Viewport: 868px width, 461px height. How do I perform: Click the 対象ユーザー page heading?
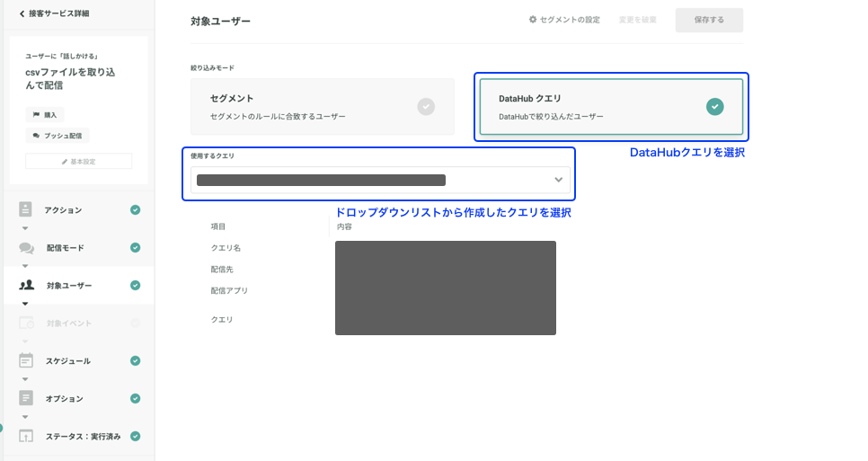(x=220, y=21)
